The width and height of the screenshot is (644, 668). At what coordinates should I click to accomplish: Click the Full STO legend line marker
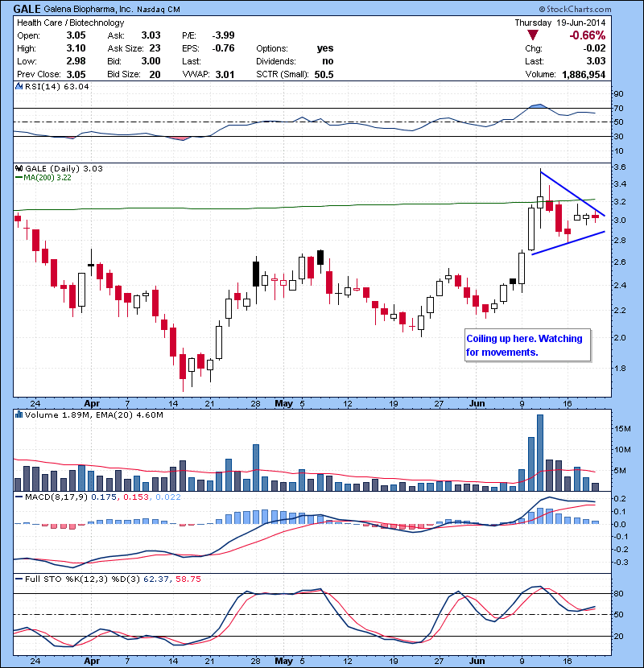click(19, 579)
